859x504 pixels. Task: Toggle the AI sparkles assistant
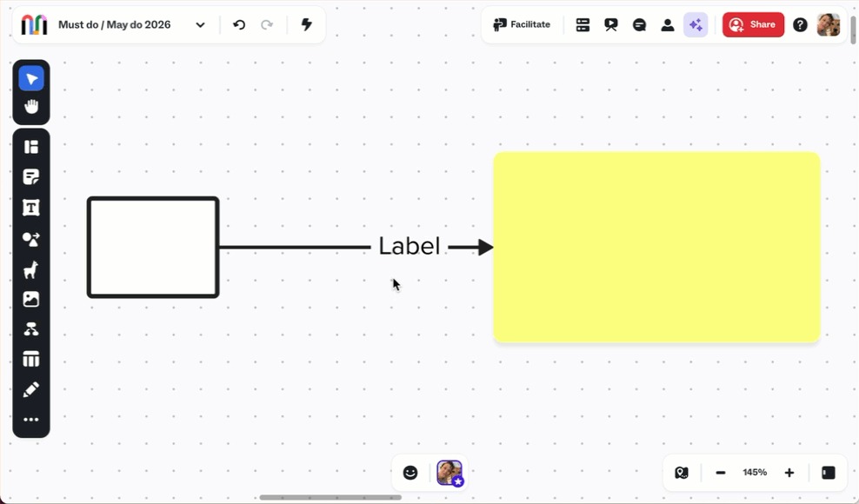[x=696, y=24]
